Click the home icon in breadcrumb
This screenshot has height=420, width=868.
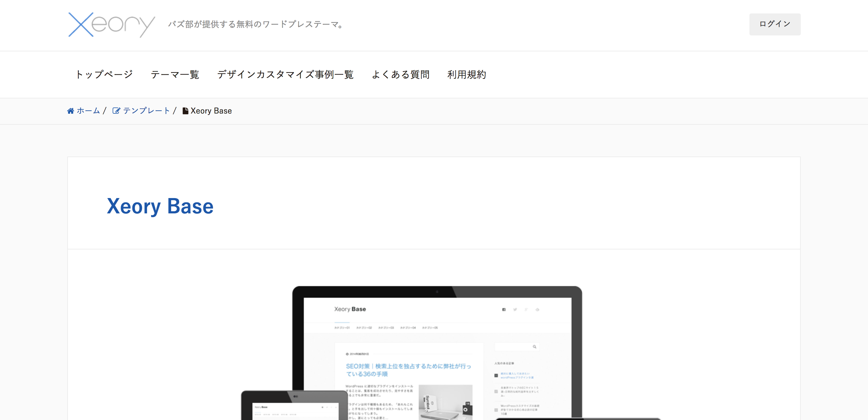point(70,111)
